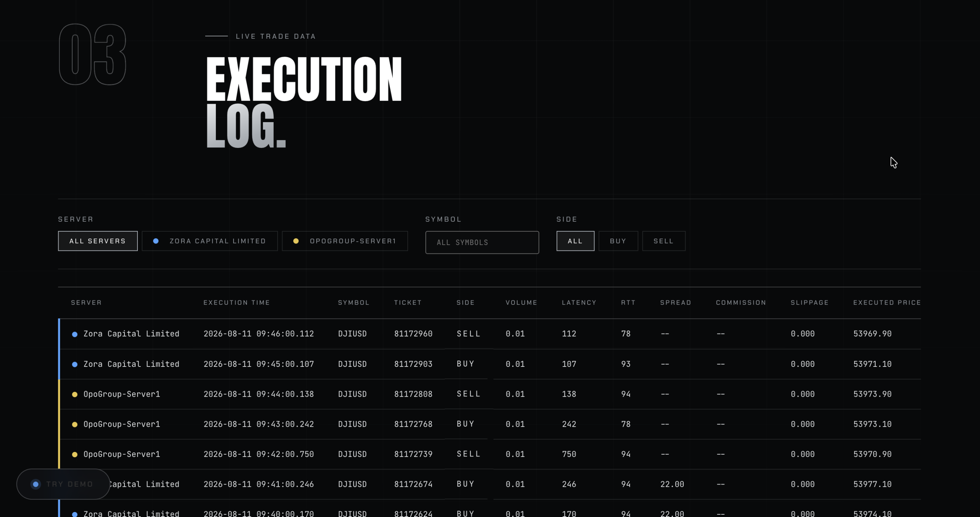
Task: Click Zora Capital Limited in ticket 81172903 row
Action: tap(131, 364)
